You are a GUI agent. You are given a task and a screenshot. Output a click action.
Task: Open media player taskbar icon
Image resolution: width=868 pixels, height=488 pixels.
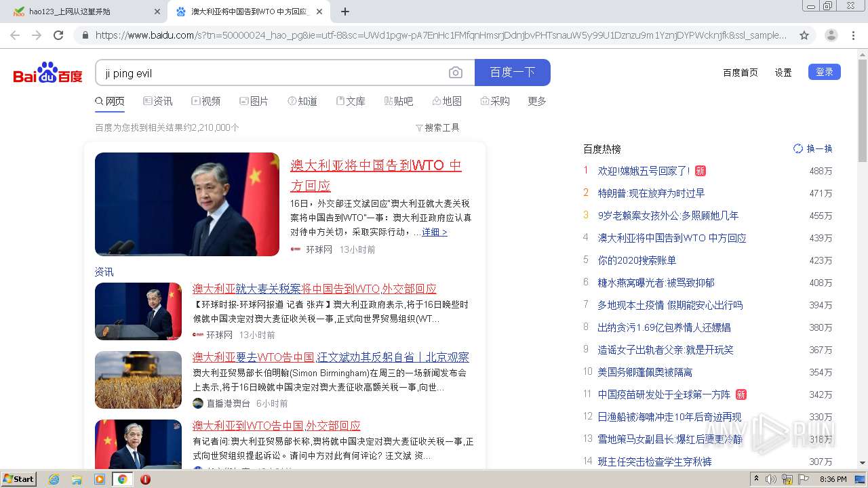(x=100, y=479)
